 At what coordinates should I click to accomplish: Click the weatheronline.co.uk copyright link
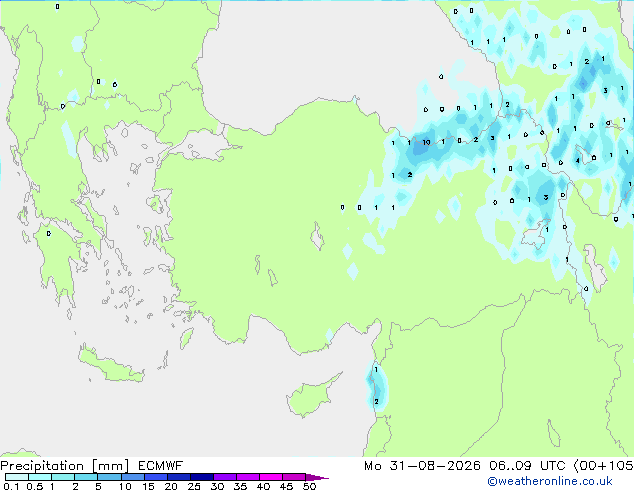550,481
